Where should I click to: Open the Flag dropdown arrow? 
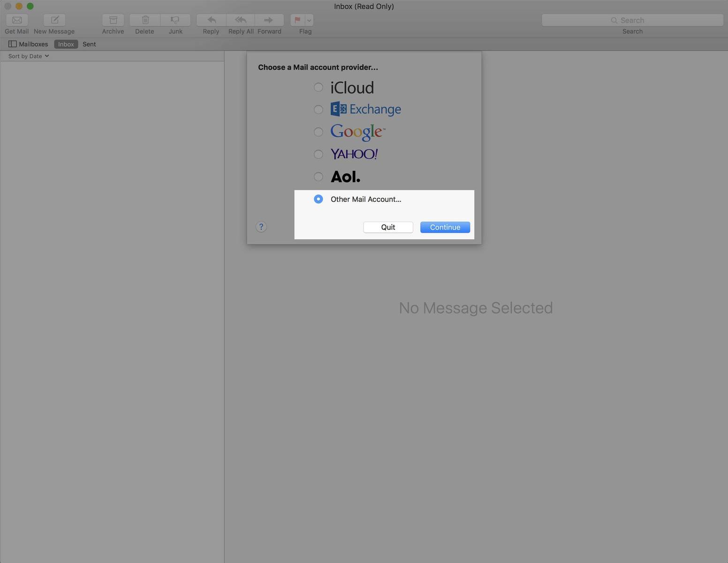[309, 20]
